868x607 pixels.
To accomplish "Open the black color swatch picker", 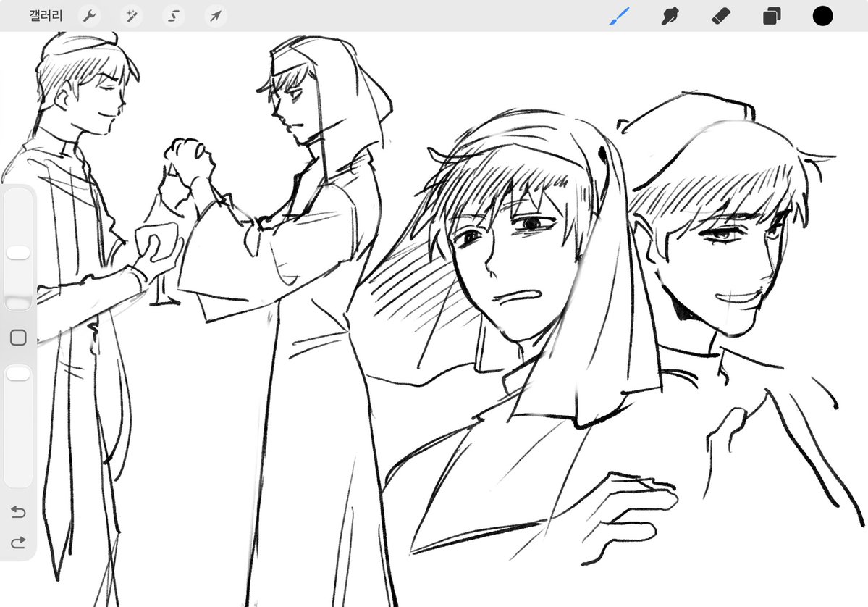I will pyautogui.click(x=822, y=16).
